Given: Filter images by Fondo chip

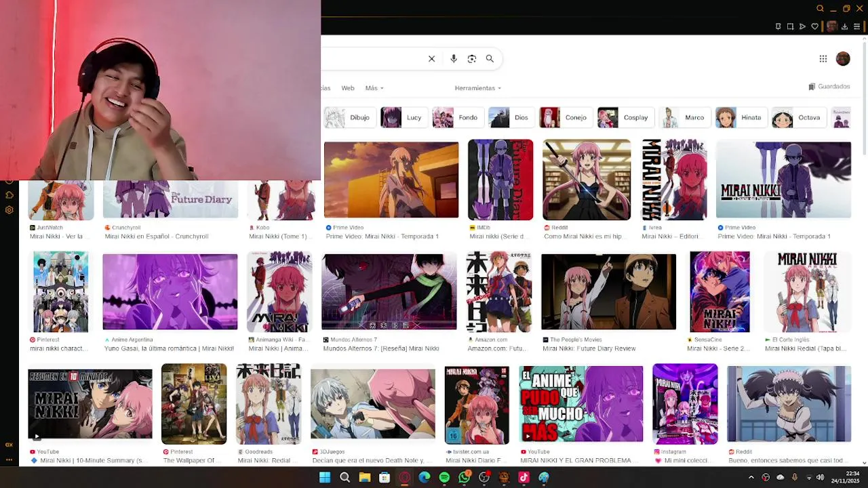Looking at the screenshot, I should tap(458, 117).
